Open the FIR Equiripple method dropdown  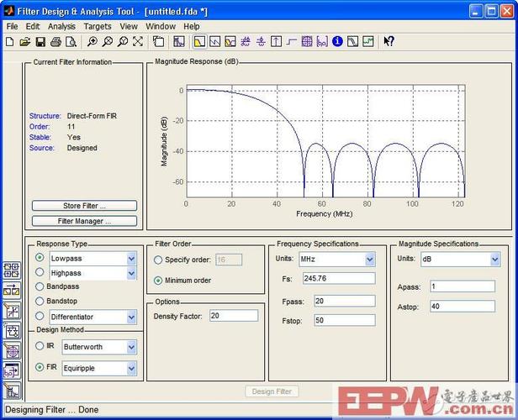tap(131, 368)
